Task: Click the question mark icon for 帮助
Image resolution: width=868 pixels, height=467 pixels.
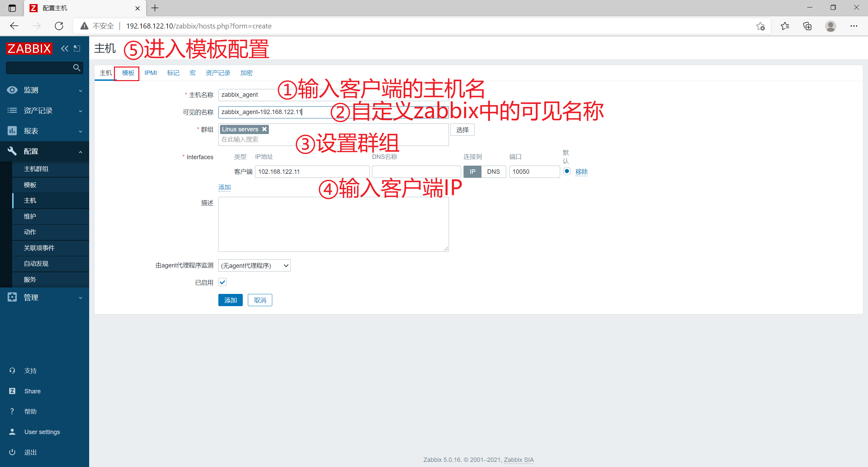Action: 12,411
